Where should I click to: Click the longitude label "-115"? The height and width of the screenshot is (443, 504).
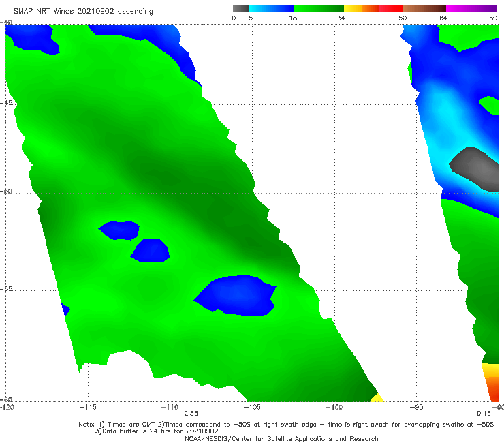[88, 407]
